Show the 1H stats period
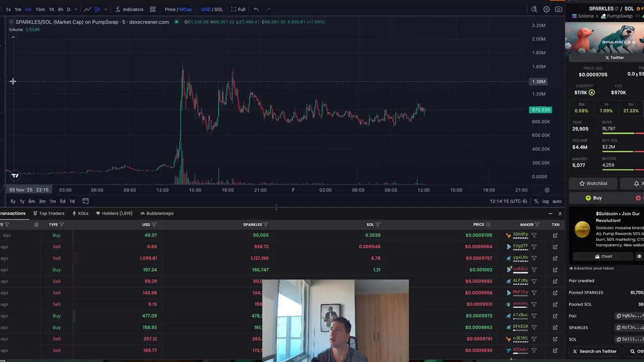This screenshot has width=644, height=362. point(606,108)
